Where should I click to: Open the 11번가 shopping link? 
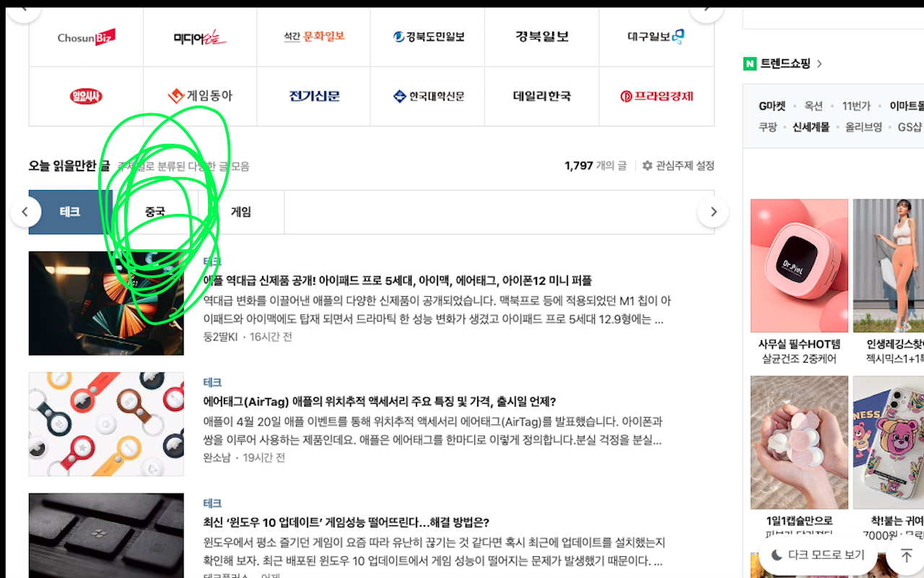856,106
